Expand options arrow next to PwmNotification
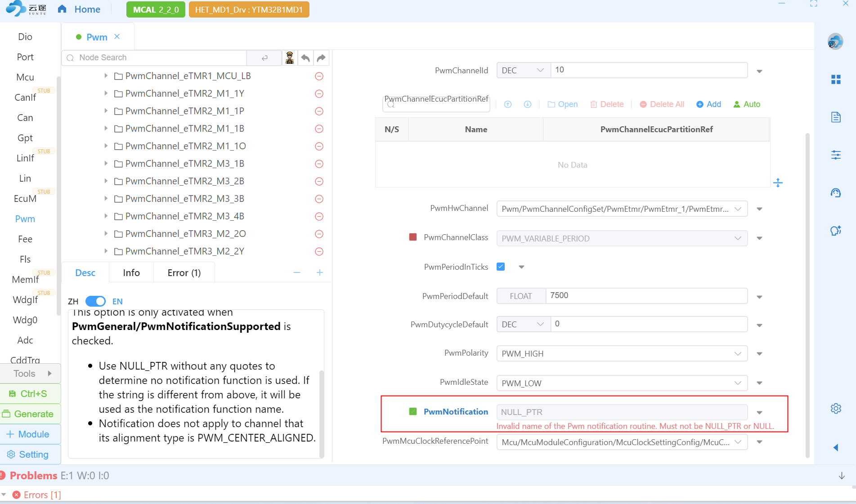Screen dimensions: 856x504 coord(759,413)
